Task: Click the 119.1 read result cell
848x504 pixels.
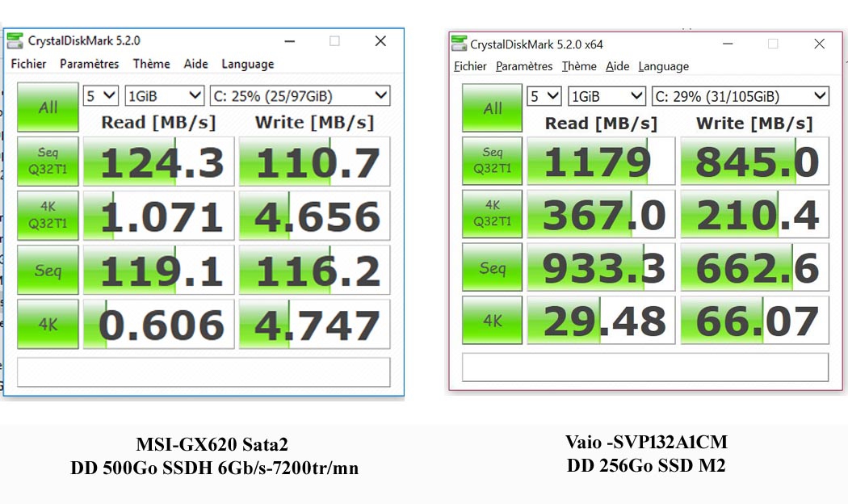Action: (x=158, y=270)
